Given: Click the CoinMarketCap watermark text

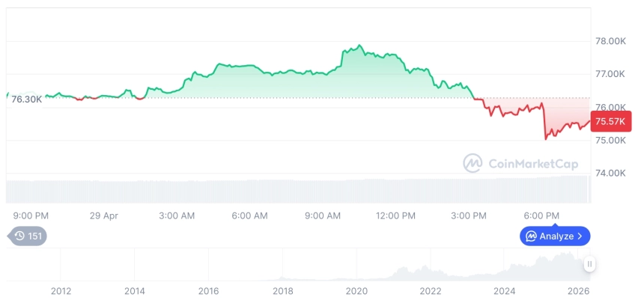Looking at the screenshot, I should tap(533, 163).
